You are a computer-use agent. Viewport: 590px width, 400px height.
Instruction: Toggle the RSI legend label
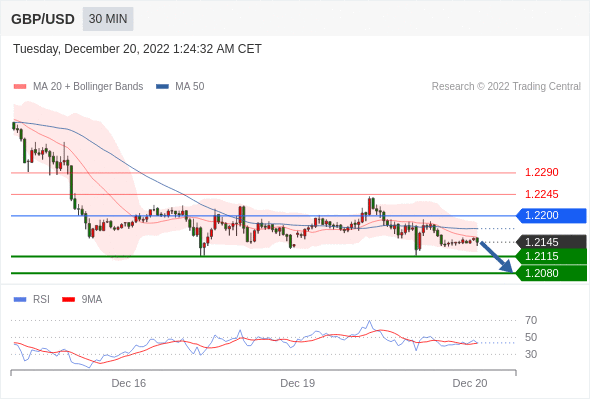click(x=41, y=300)
